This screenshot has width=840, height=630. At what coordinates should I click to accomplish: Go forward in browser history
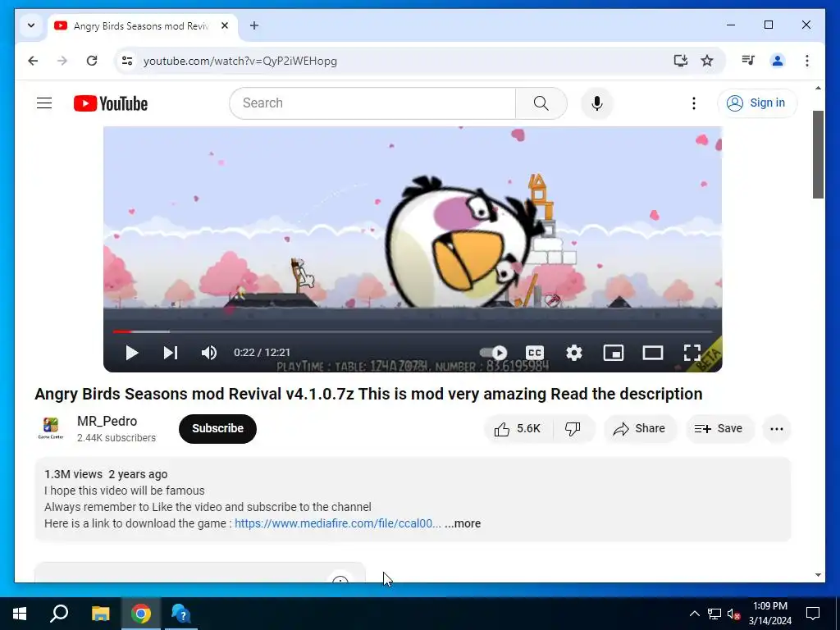point(62,61)
